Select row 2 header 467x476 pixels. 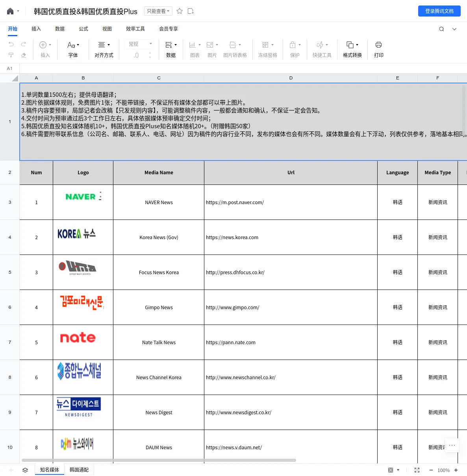coord(10,173)
